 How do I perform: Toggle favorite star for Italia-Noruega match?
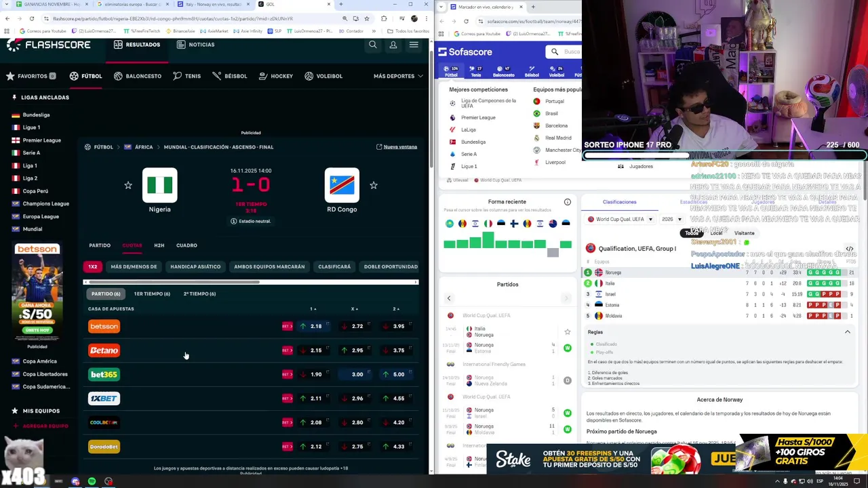[568, 331]
